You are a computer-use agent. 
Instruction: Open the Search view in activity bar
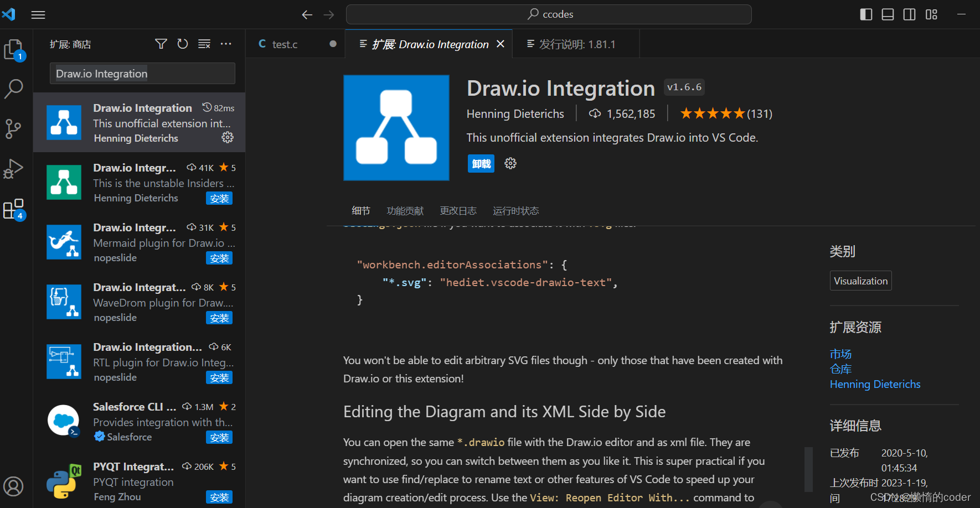tap(14, 89)
